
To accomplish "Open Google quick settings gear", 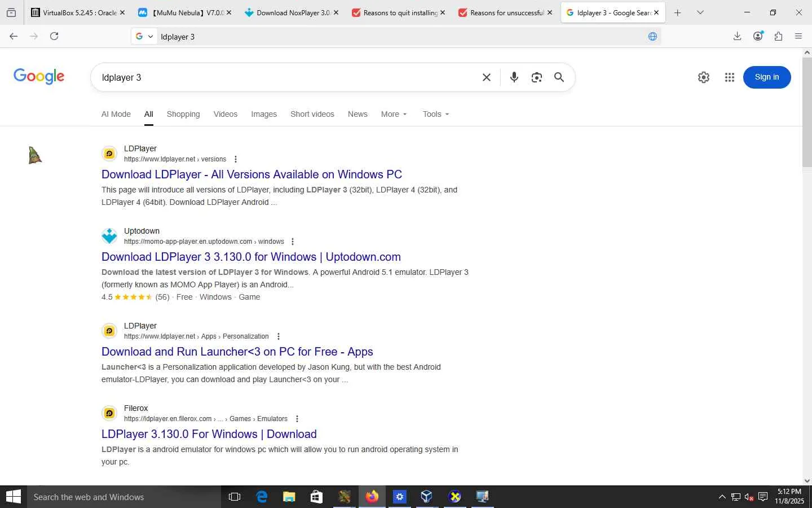I will click(x=703, y=77).
